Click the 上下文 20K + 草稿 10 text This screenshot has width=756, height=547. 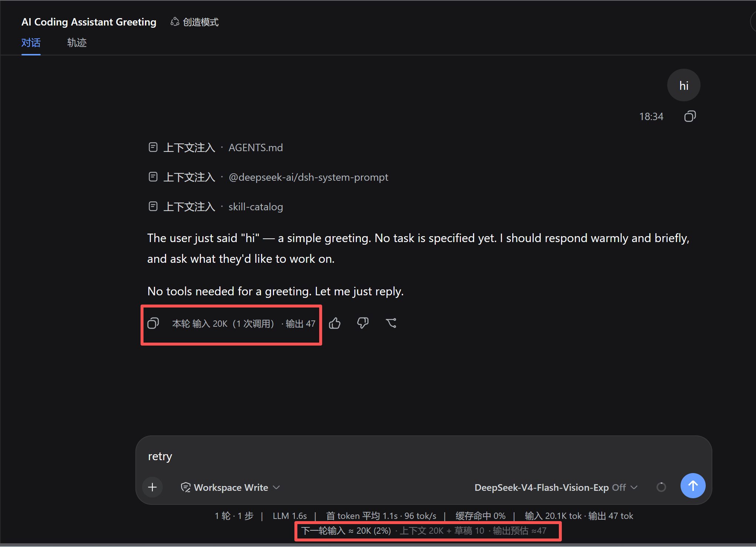[442, 531]
